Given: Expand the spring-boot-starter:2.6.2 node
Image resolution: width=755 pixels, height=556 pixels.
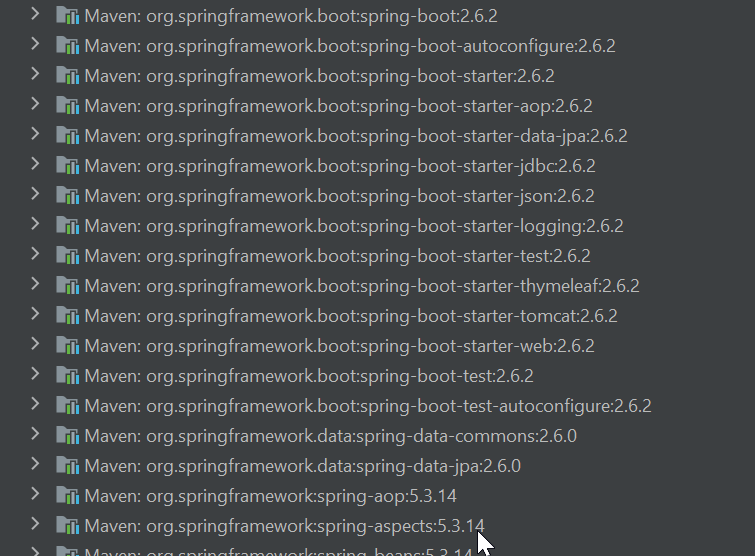Looking at the screenshot, I should [x=35, y=74].
